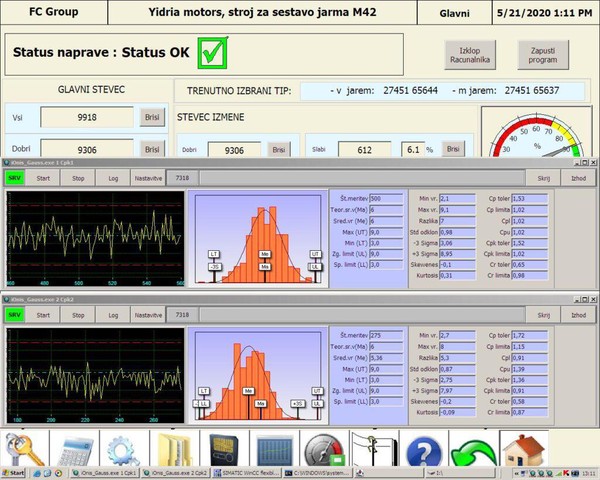Click the green Status OK checkmark box

point(211,53)
